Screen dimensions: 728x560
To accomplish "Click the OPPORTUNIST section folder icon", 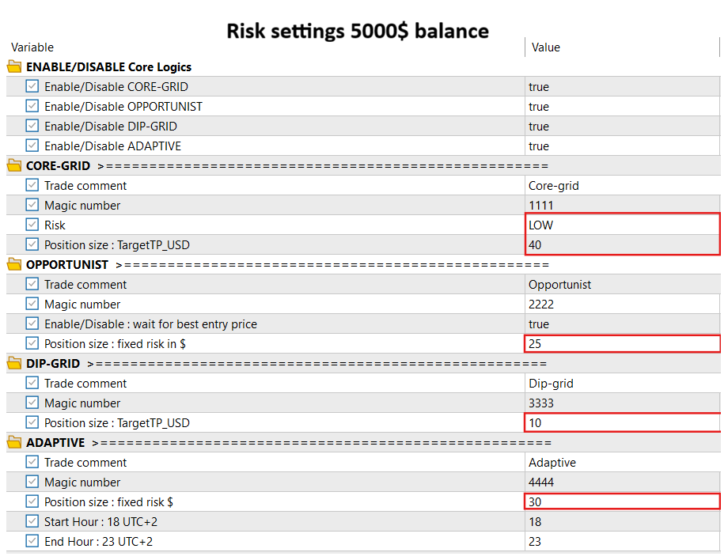I will [14, 265].
